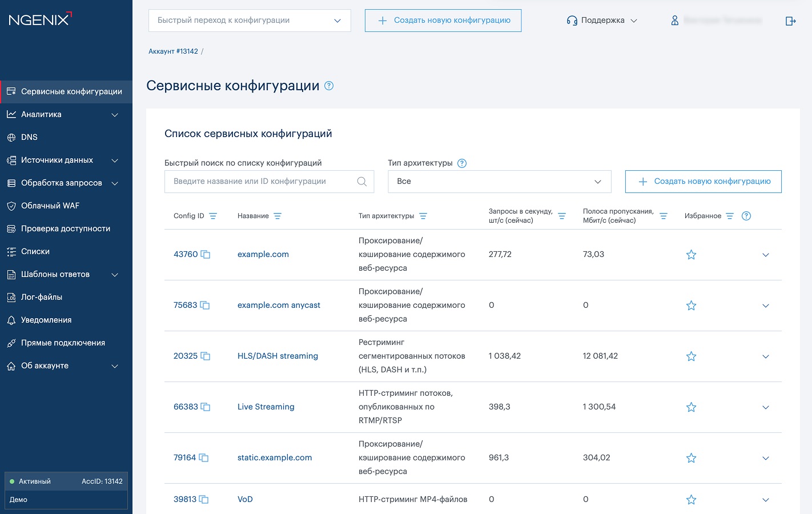Click top Создать новую конфигурацию button
Screen dimensions: 812x514
443,21
